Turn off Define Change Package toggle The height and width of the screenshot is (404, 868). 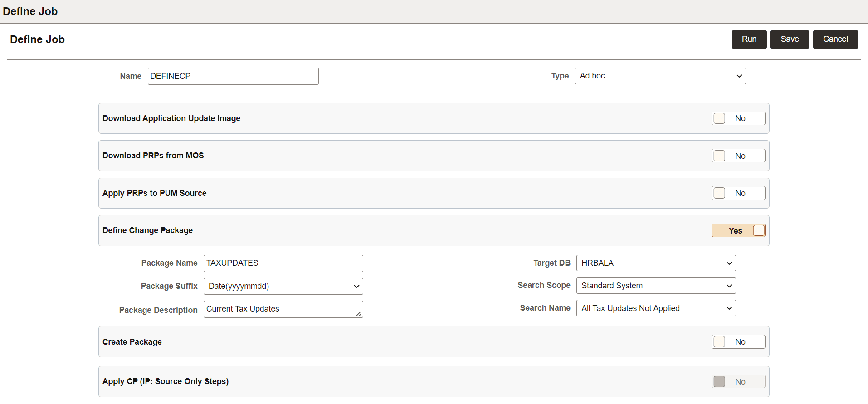click(x=738, y=230)
